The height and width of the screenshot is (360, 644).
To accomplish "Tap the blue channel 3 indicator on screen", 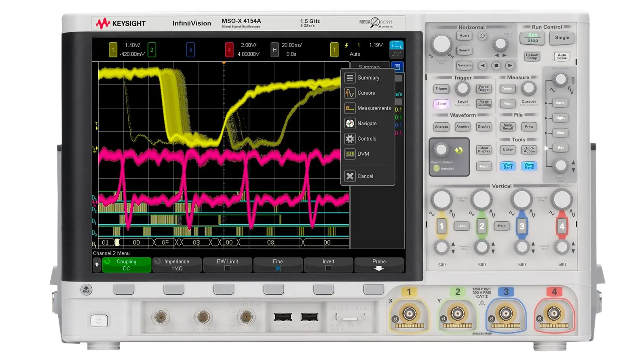I will pos(190,50).
